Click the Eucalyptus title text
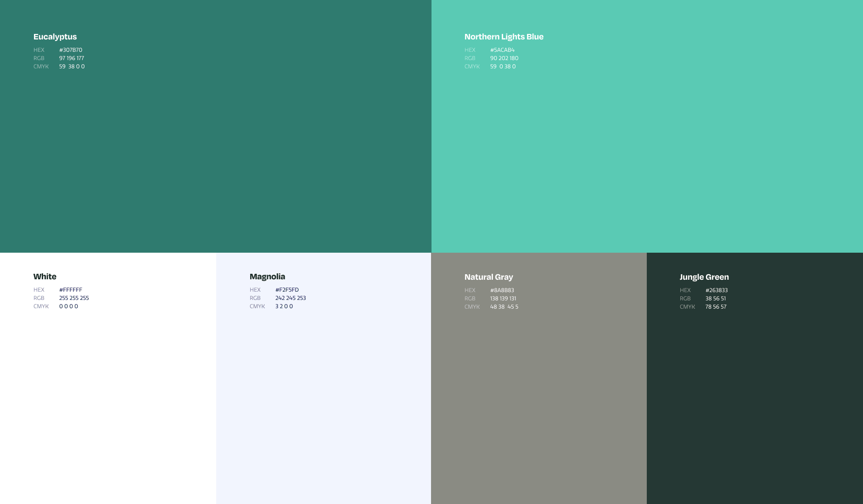 [55, 37]
